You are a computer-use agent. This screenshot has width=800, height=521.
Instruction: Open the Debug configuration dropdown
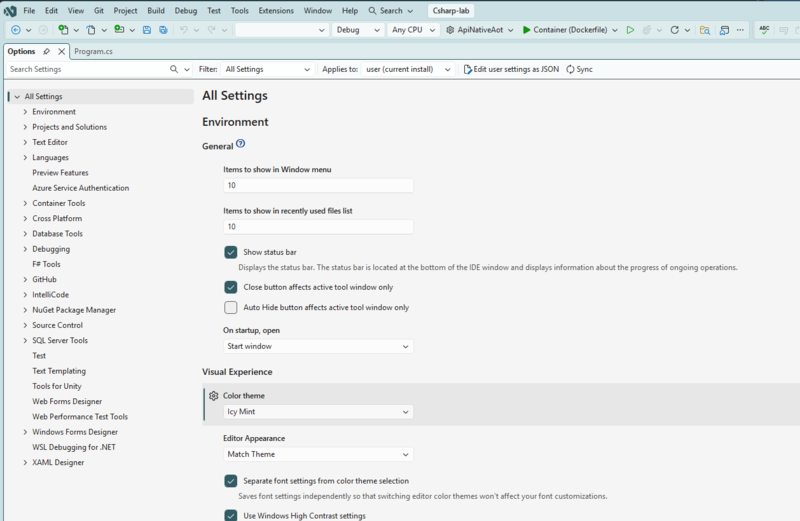358,30
